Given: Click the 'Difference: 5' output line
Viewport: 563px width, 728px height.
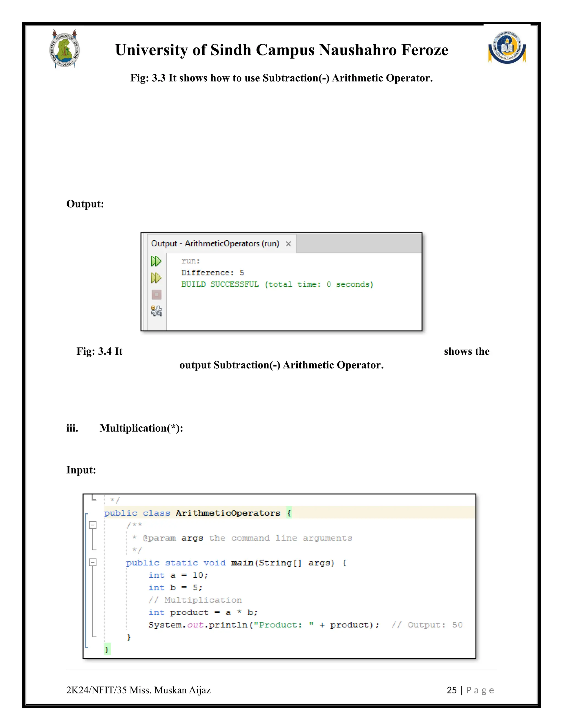Looking at the screenshot, I should pyautogui.click(x=212, y=273).
